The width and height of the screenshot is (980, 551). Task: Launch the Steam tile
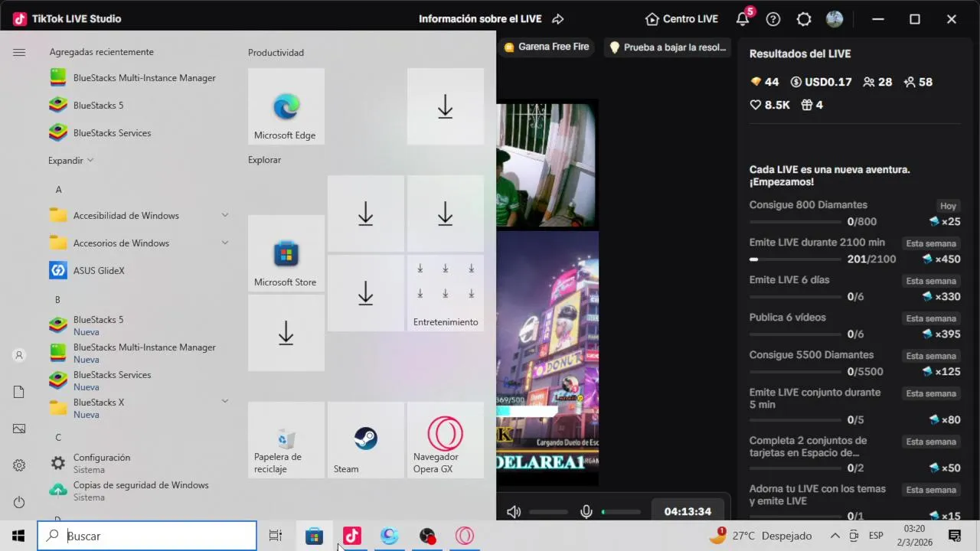tap(366, 440)
